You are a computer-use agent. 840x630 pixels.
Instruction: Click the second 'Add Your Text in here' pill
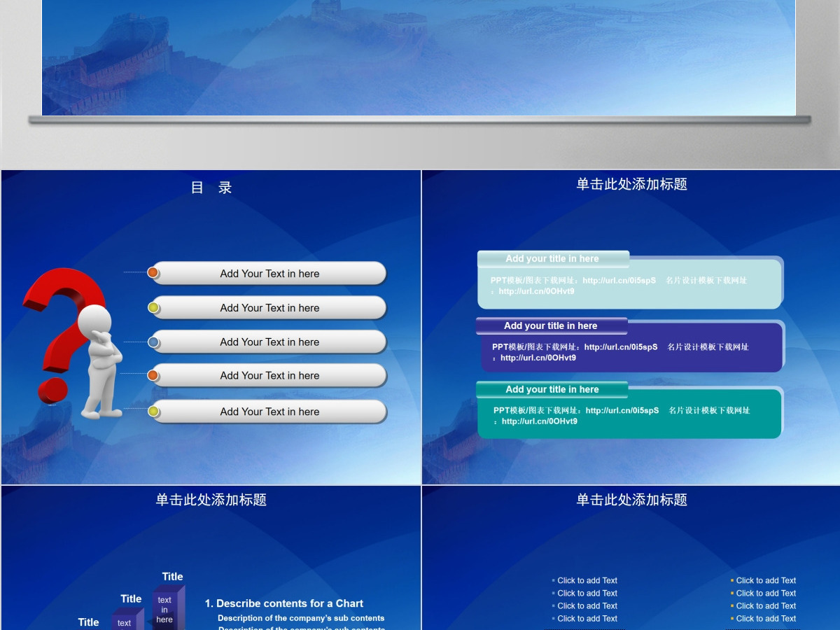point(269,308)
